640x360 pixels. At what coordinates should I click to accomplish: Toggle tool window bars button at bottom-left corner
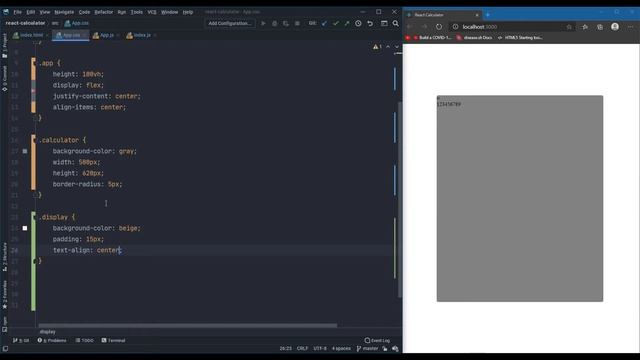[5, 349]
